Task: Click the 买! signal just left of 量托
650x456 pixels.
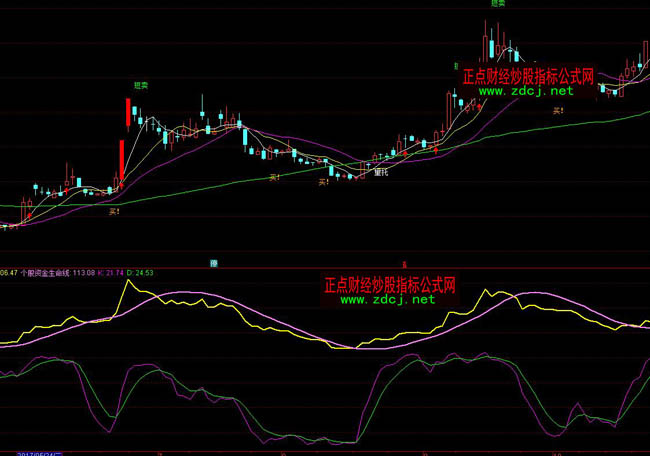Action: (x=324, y=182)
